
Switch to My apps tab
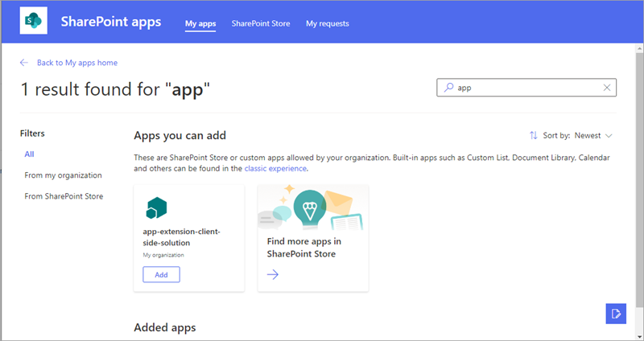tap(200, 24)
